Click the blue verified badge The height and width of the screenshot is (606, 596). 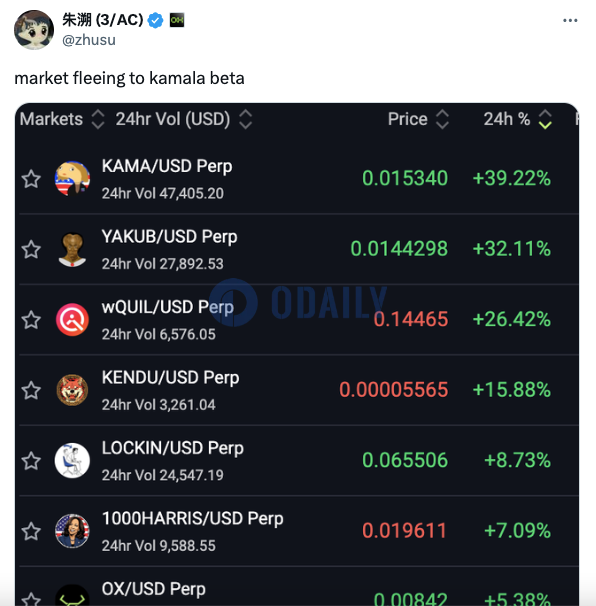click(156, 20)
